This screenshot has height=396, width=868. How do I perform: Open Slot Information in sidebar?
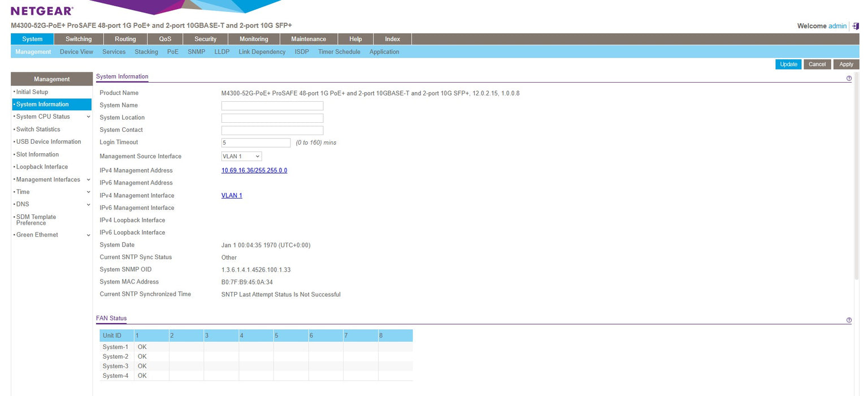pyautogui.click(x=37, y=154)
